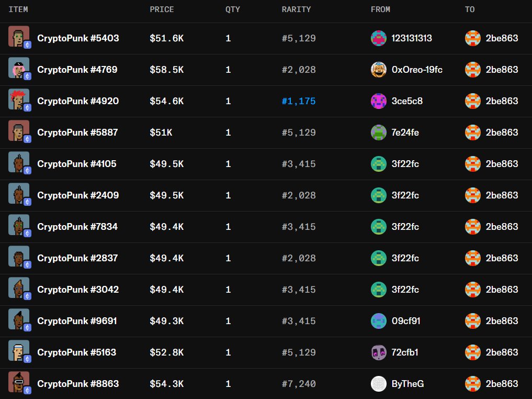Open CryptoPunk #5403 thumbnail image
Image resolution: width=532 pixels, height=399 pixels.
coord(19,36)
